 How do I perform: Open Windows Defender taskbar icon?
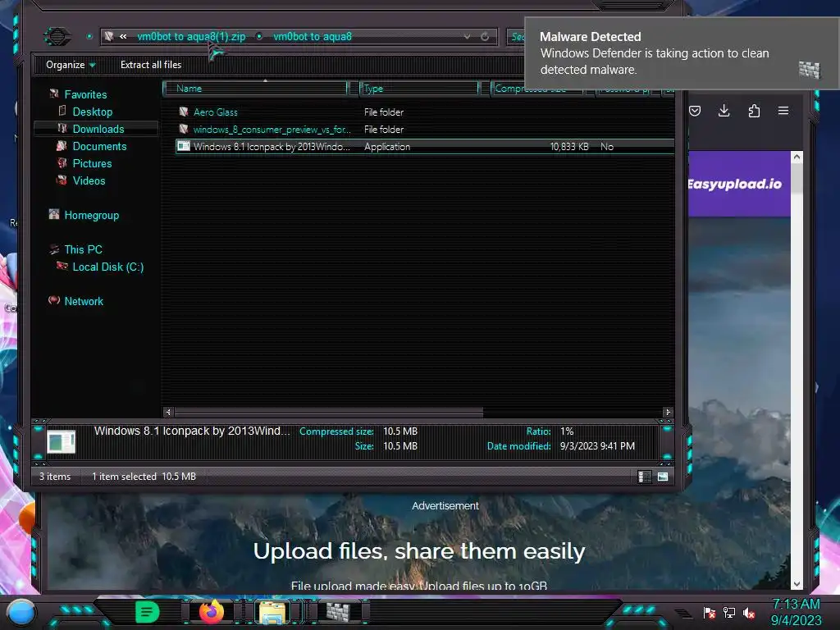point(338,612)
